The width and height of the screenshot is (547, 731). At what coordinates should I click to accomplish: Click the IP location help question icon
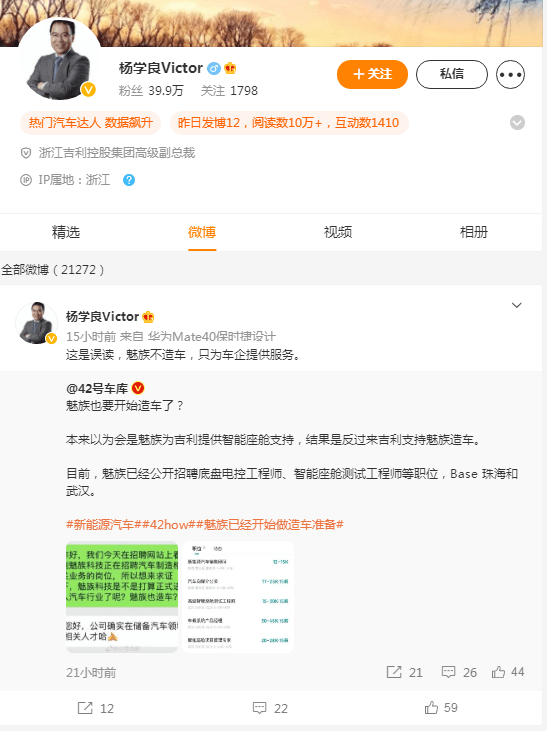click(129, 180)
